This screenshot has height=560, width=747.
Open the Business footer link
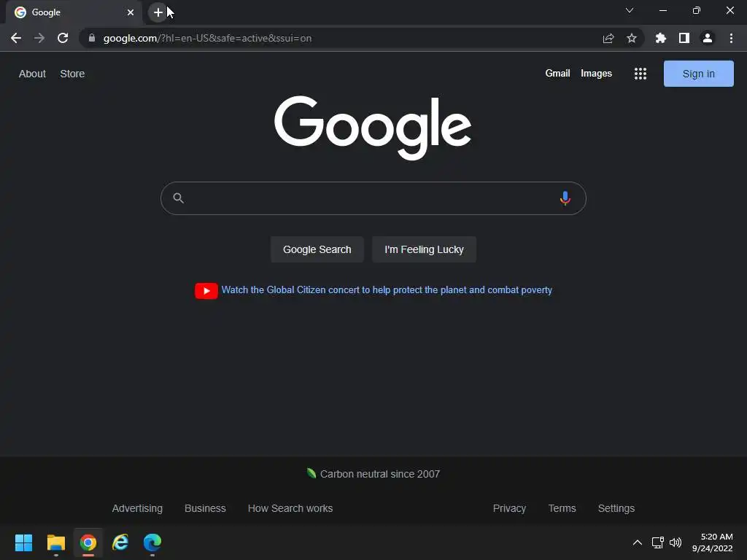(x=205, y=508)
